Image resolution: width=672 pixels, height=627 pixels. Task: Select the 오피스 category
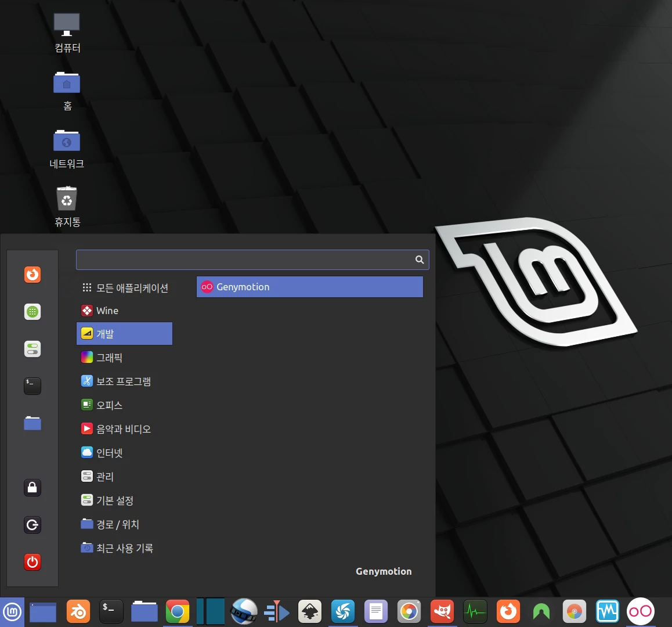[124, 405]
